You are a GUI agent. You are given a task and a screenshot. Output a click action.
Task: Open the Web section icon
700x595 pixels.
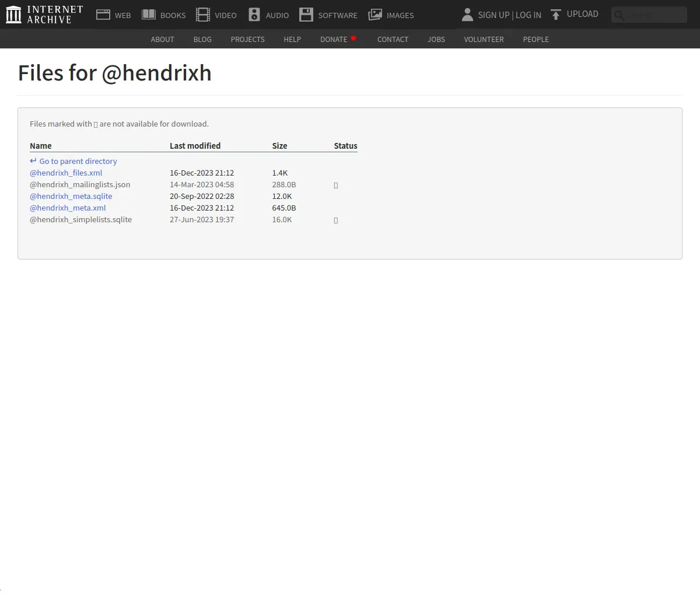coord(103,15)
